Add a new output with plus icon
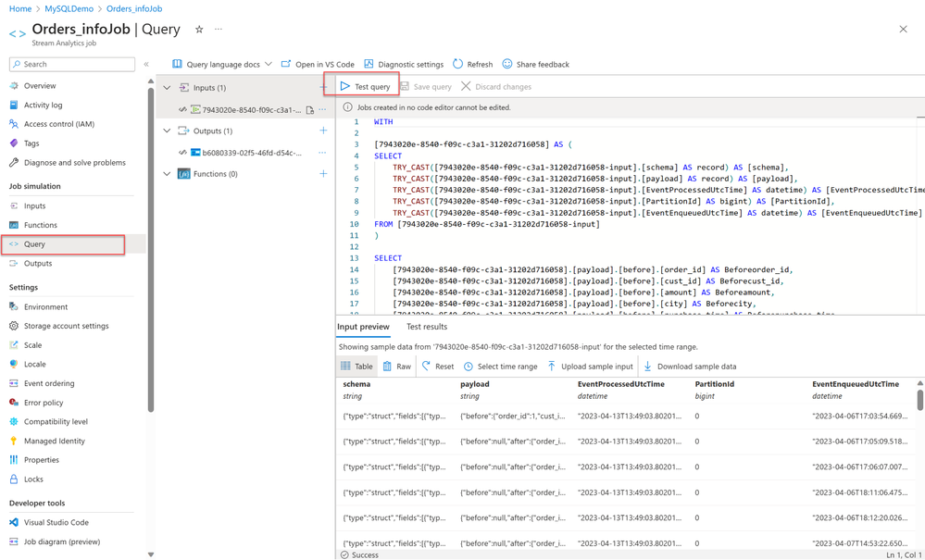925x560 pixels. click(323, 131)
